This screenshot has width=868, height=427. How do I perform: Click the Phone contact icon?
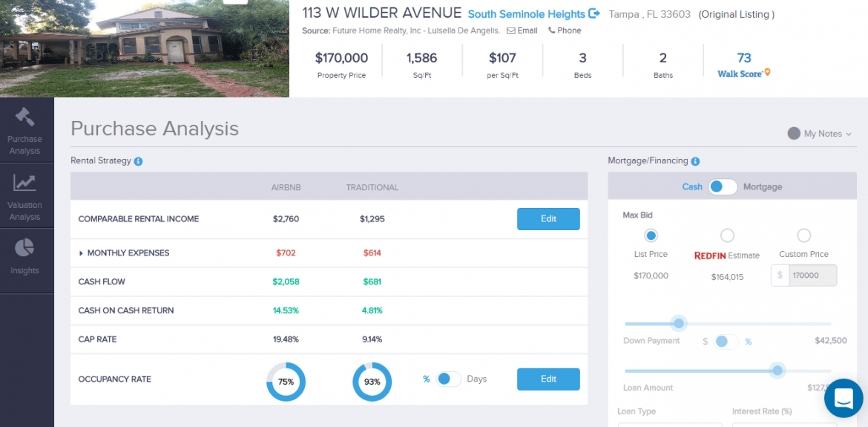[x=552, y=31]
